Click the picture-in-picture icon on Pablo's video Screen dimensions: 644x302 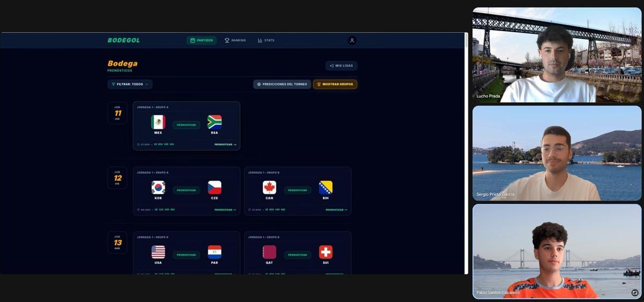(x=635, y=293)
